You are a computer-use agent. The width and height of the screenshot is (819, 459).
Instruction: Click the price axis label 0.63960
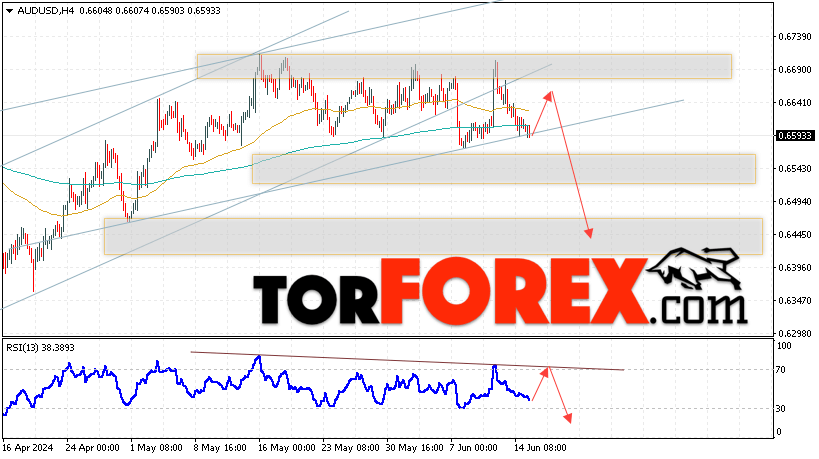coord(795,268)
